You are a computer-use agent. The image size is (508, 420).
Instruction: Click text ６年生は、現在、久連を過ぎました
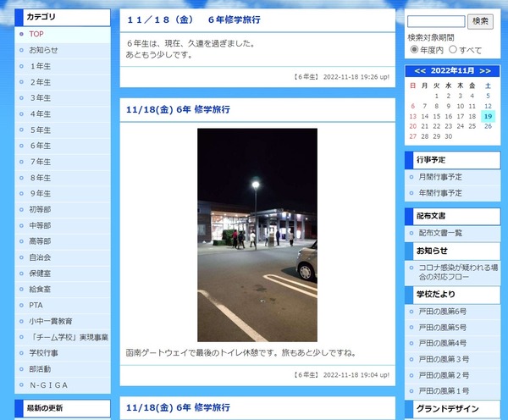[x=191, y=43]
